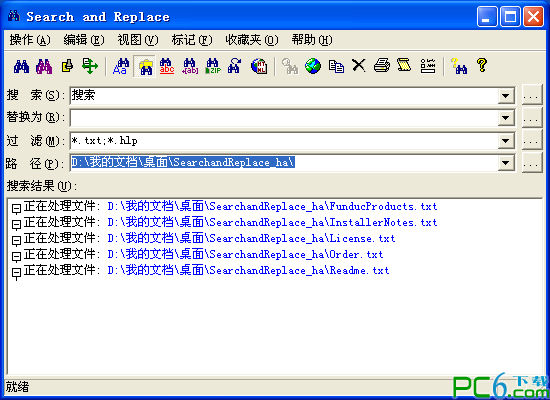550x400 pixels.
Task: Select the License.txt result path
Action: [x=251, y=239]
